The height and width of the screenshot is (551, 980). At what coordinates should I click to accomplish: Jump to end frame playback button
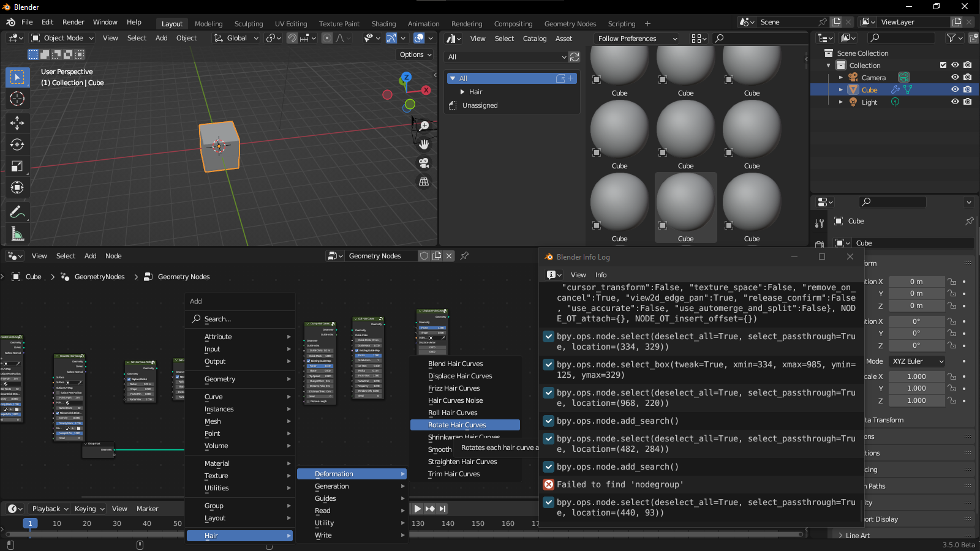tap(443, 509)
